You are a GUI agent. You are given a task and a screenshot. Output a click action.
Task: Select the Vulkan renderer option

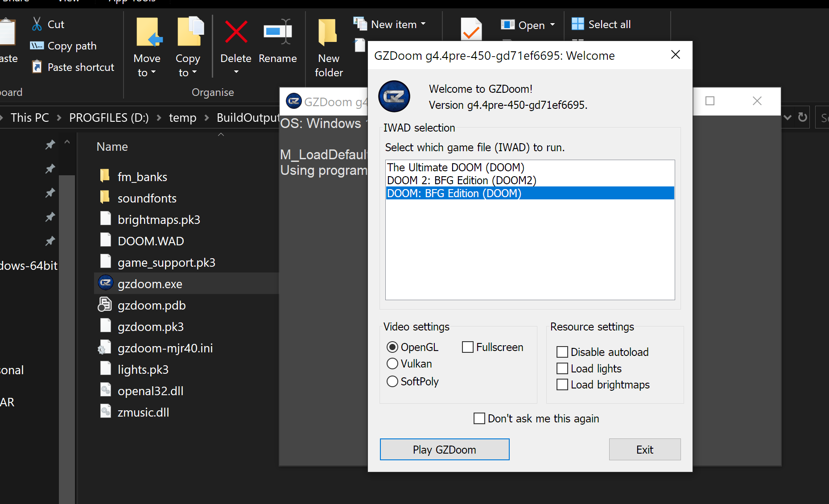click(x=392, y=364)
